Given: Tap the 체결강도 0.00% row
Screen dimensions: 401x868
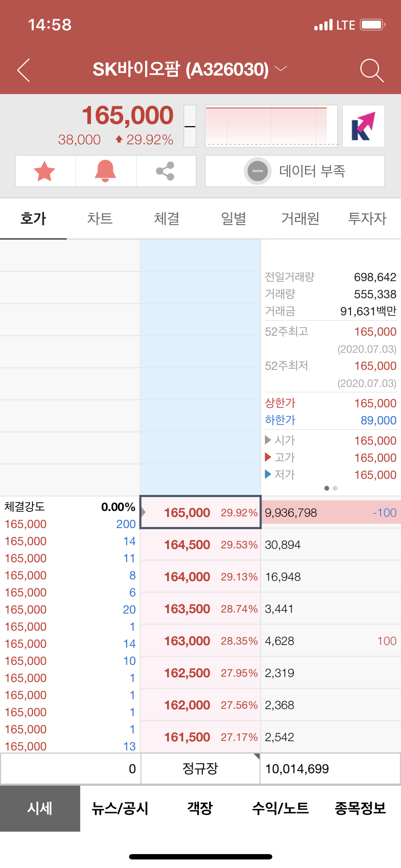Looking at the screenshot, I should point(70,507).
